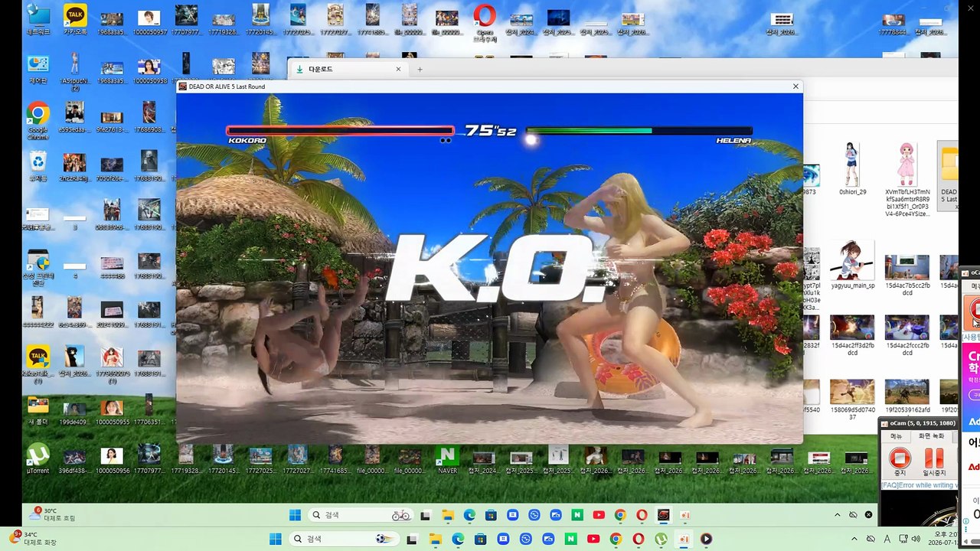The height and width of the screenshot is (551, 980).
Task: Select the 1000050958 desktop image
Action: 149,70
